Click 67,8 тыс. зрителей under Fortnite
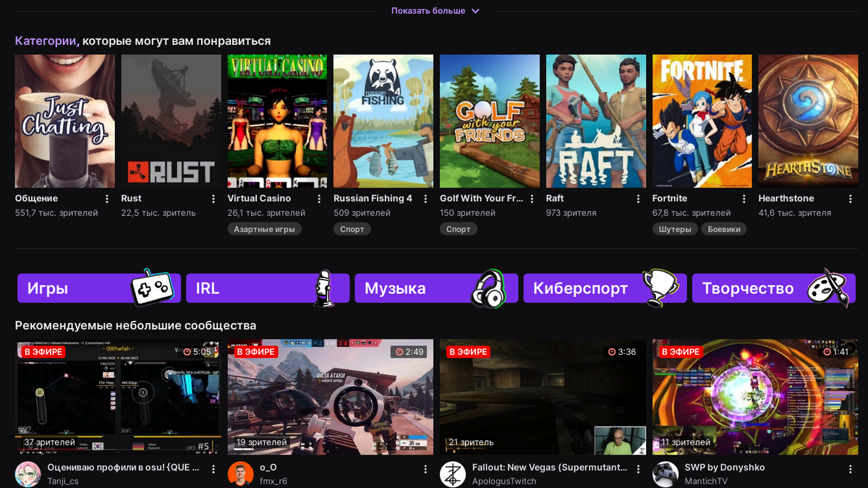The width and height of the screenshot is (868, 488). click(x=692, y=213)
